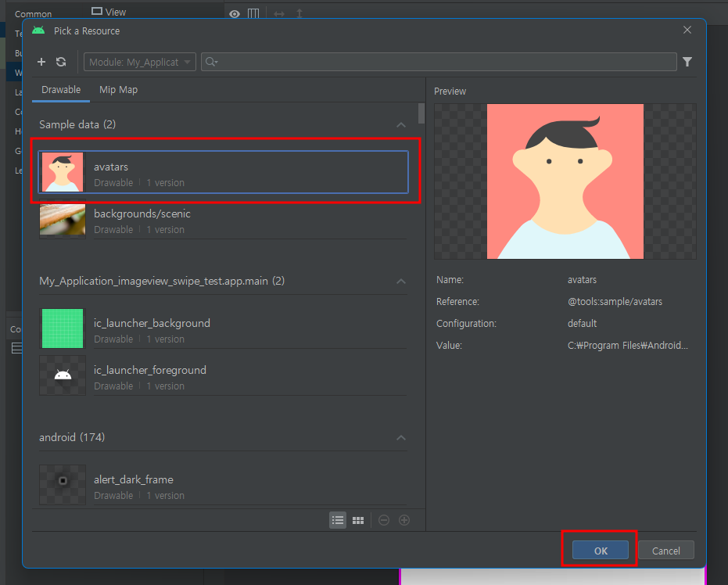The width and height of the screenshot is (728, 585).
Task: Click the View item in background palette
Action: click(x=109, y=12)
